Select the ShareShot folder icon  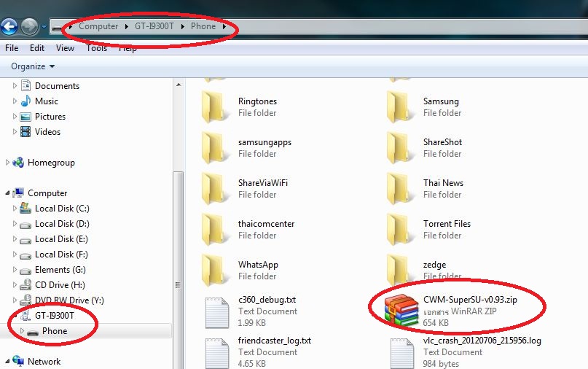[399, 148]
